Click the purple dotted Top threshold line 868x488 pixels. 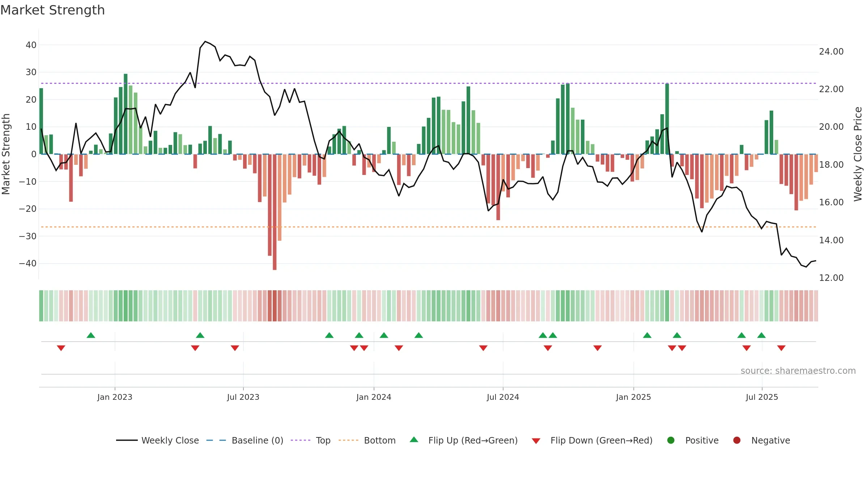pos(429,83)
